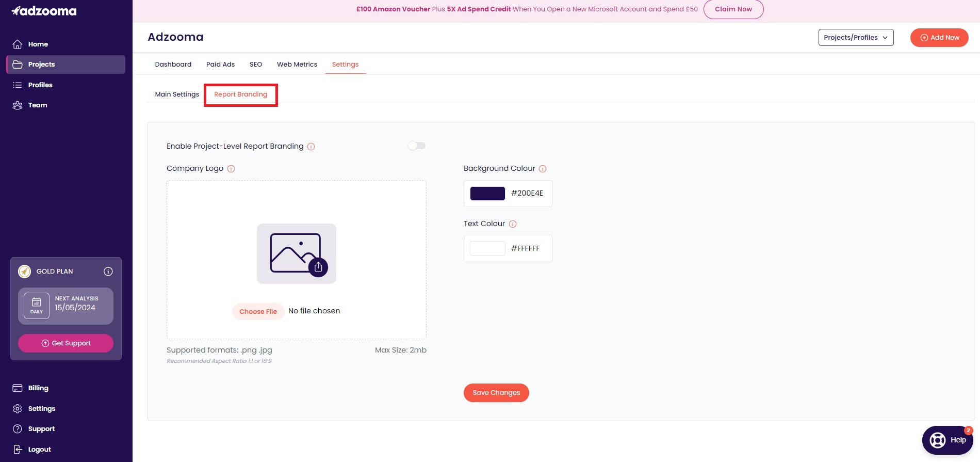Click the Adzooma project page heading

tap(175, 37)
